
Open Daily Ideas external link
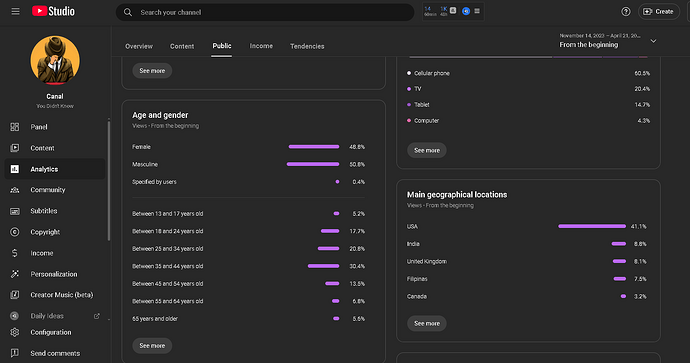[x=96, y=316]
